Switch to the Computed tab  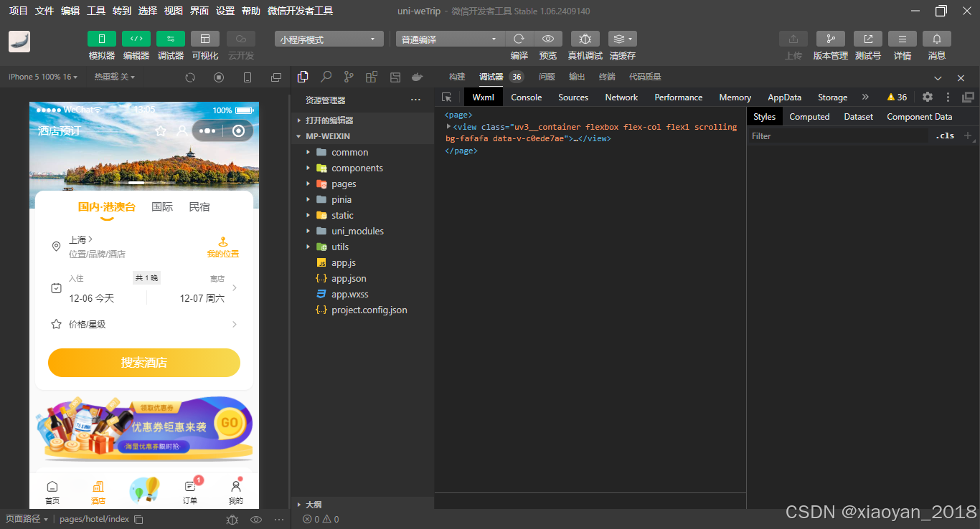click(x=809, y=117)
